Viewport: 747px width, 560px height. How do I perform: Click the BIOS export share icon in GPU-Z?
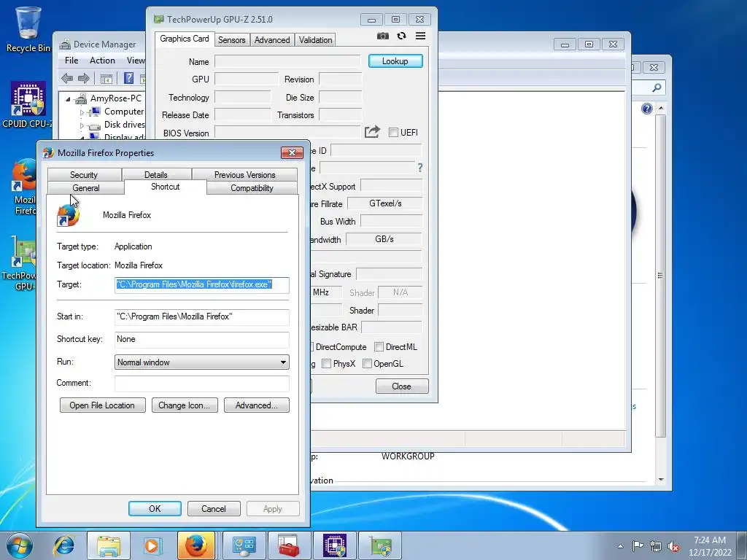(372, 132)
